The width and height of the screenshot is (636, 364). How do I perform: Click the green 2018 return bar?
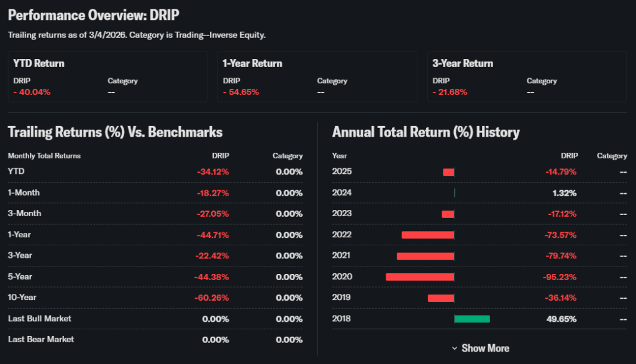pyautogui.click(x=472, y=319)
